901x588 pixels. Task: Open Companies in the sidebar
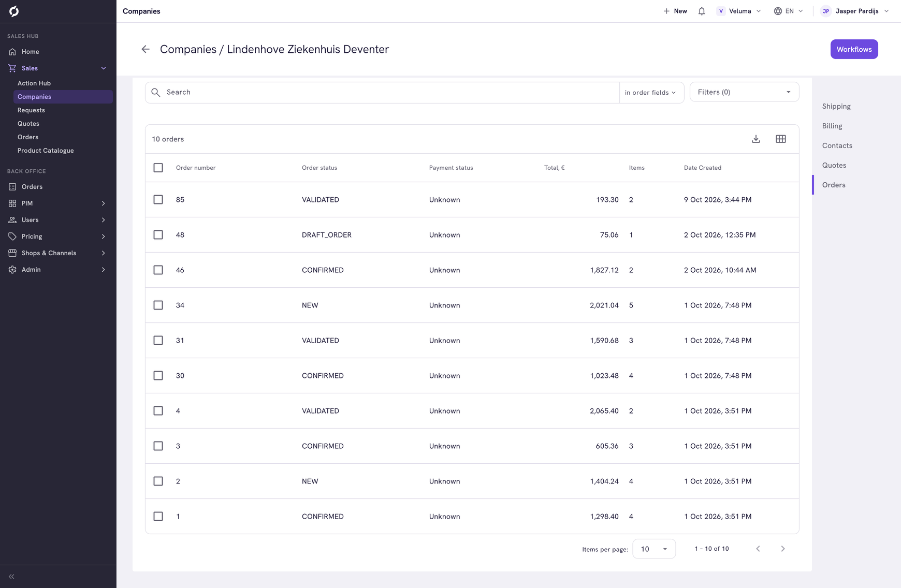tap(63, 97)
